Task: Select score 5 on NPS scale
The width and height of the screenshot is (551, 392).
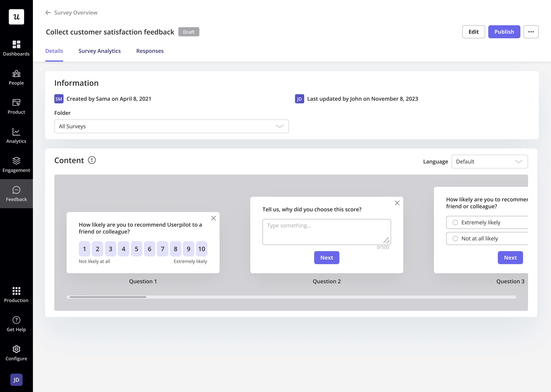Action: tap(137, 249)
